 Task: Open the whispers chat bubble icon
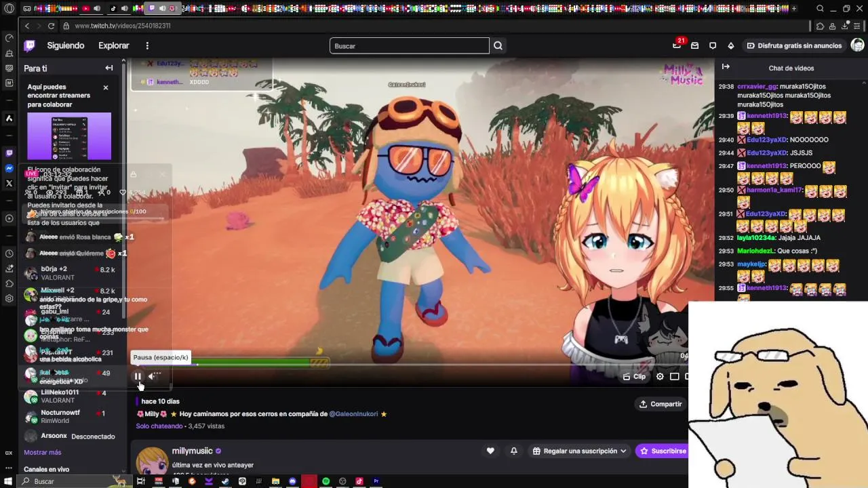(713, 45)
